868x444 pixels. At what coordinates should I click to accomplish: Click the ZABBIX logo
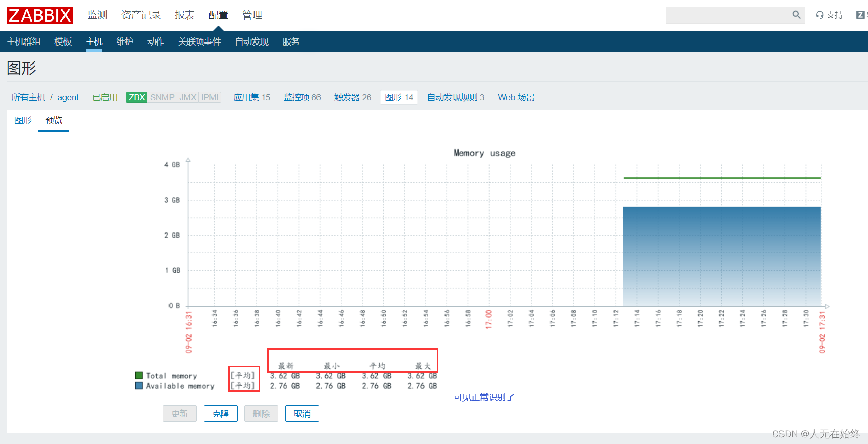(40, 15)
